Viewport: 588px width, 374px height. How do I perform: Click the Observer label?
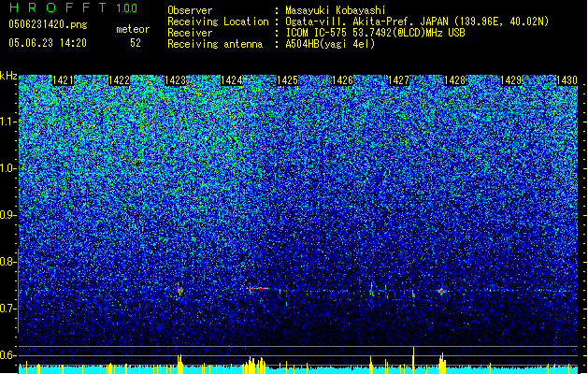190,10
